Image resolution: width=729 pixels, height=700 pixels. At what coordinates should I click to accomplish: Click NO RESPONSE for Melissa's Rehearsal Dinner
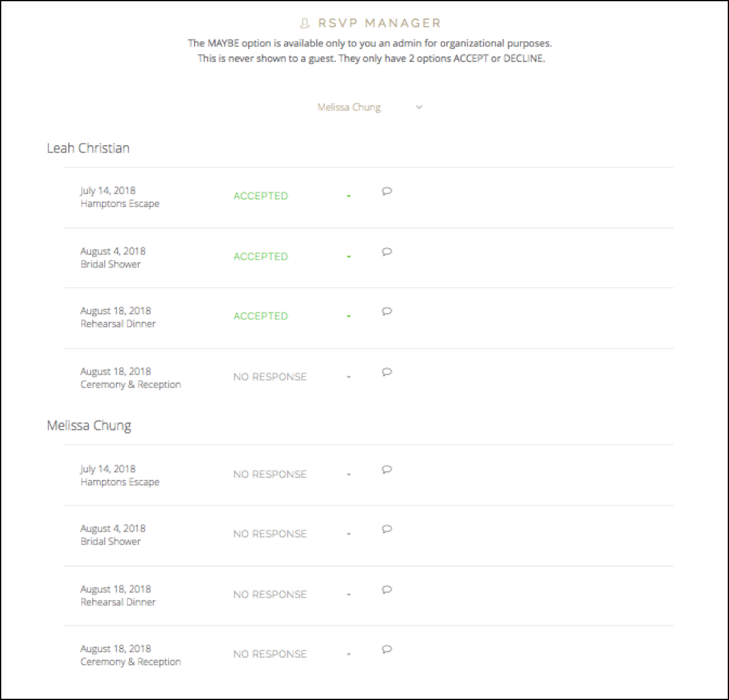pos(270,595)
